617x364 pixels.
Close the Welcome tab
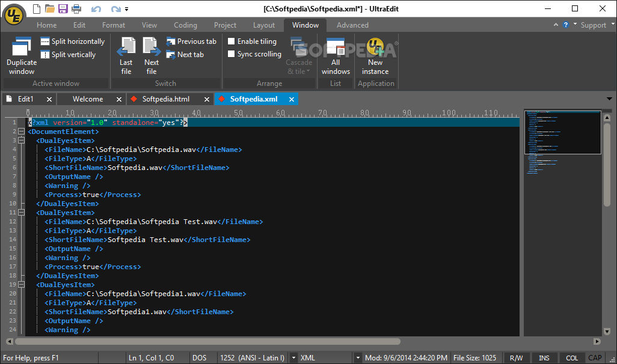(119, 100)
